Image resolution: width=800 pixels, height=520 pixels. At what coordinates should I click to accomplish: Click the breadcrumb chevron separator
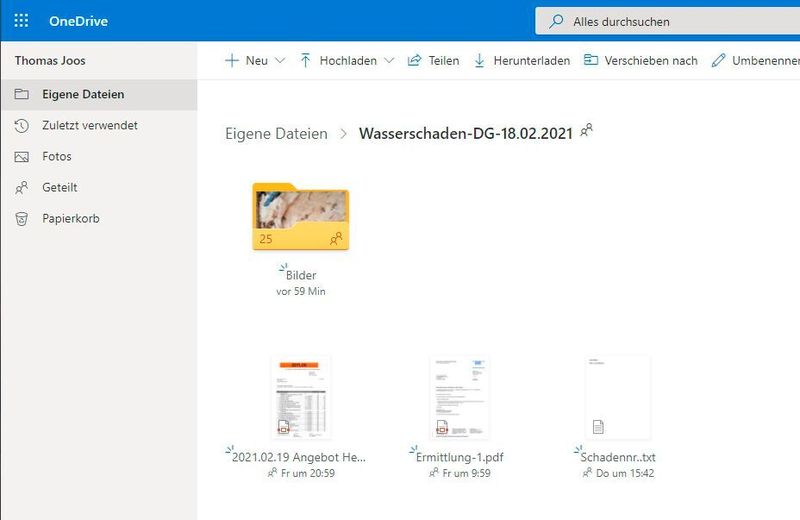point(343,134)
